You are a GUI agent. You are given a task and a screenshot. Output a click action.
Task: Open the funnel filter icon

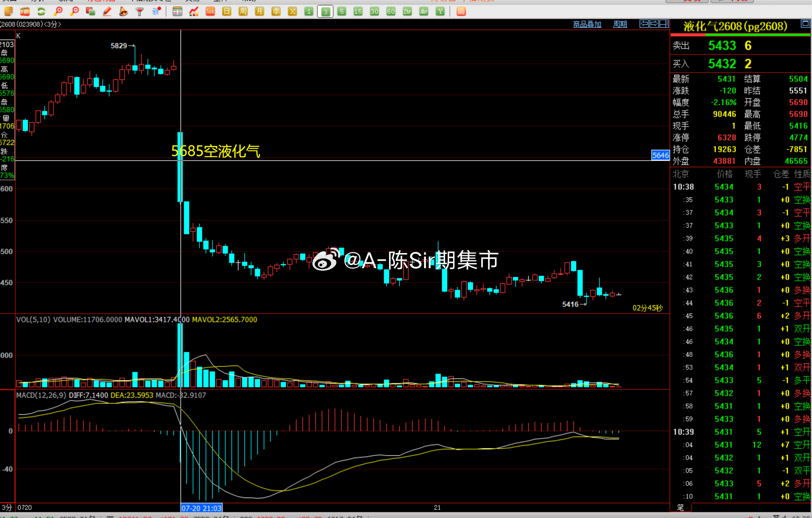140,11
